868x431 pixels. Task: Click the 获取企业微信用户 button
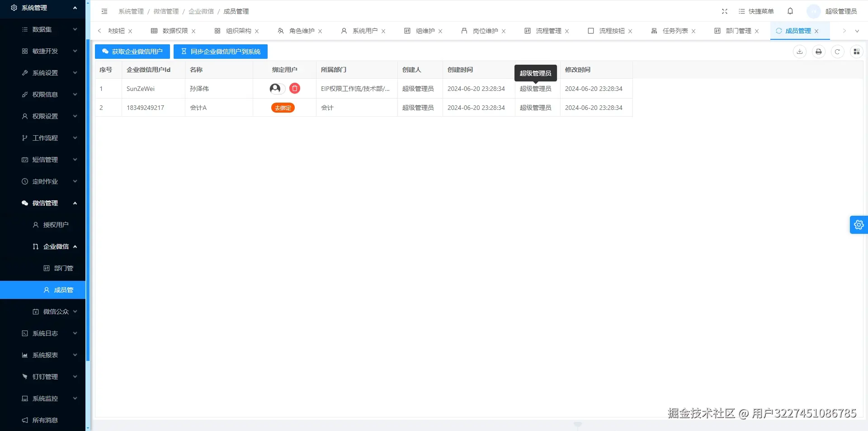132,51
